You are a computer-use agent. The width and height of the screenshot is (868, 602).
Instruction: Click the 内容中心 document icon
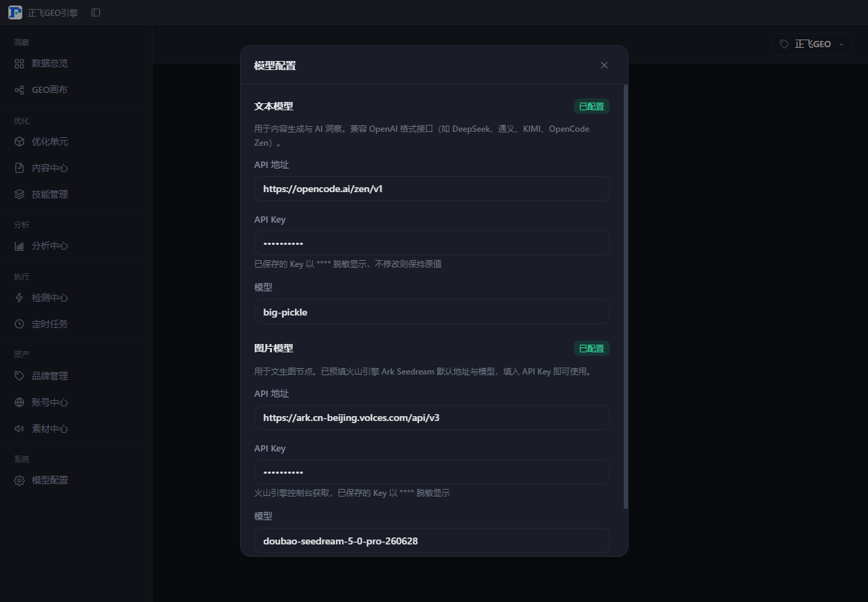[19, 168]
